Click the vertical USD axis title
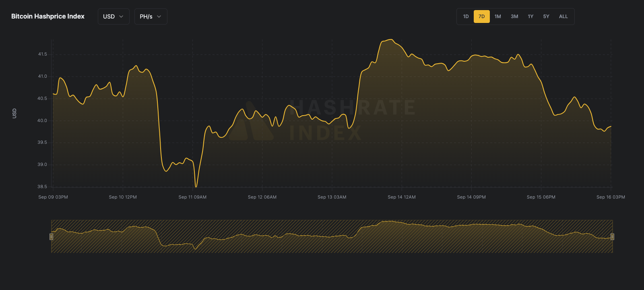The height and width of the screenshot is (290, 644). 14,113
